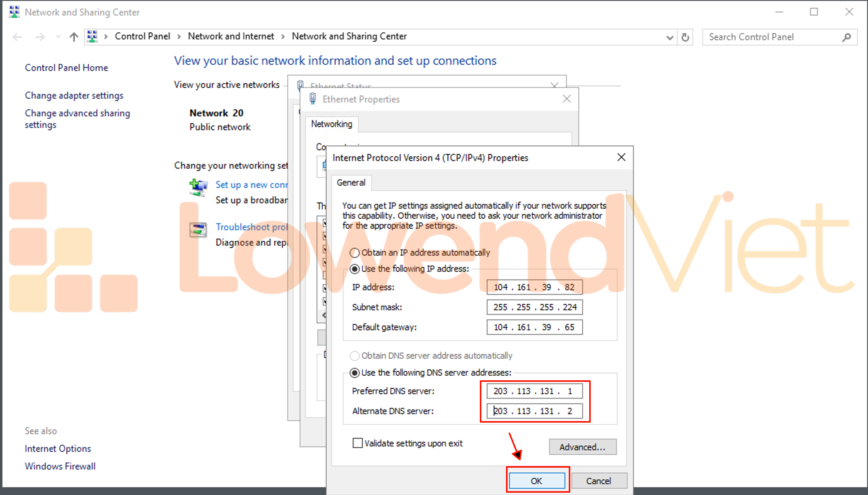Click the Set up new connection icon

pos(198,187)
